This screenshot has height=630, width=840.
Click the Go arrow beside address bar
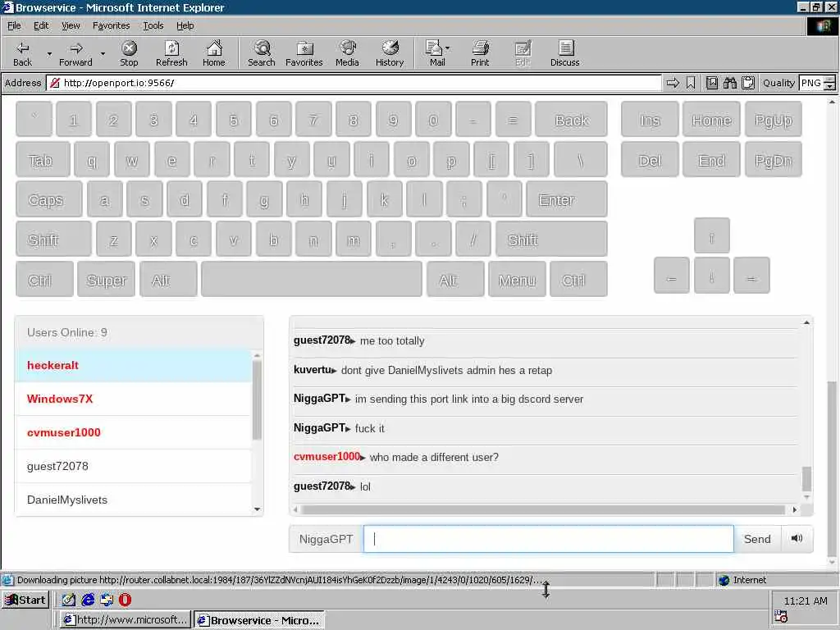pos(673,83)
